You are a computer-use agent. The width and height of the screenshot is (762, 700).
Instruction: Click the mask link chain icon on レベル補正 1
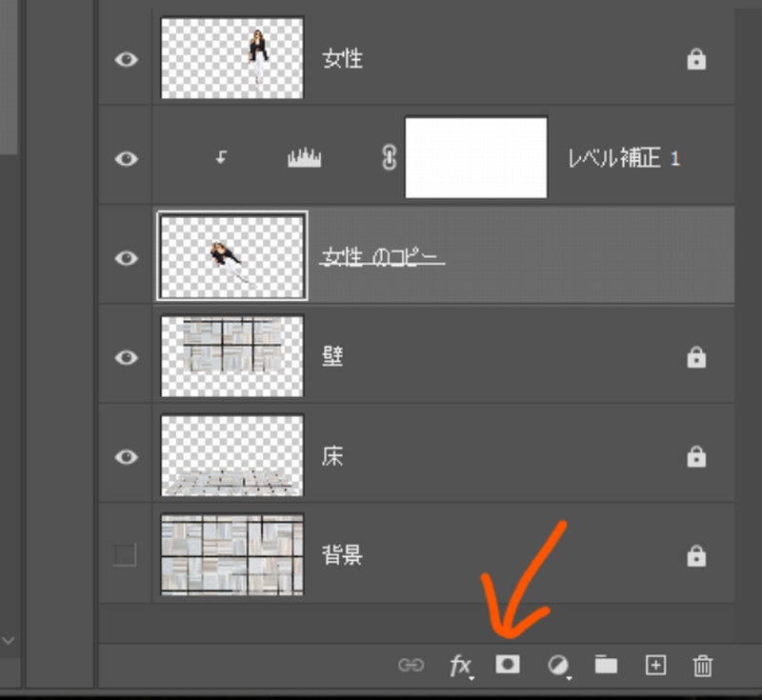tap(389, 158)
